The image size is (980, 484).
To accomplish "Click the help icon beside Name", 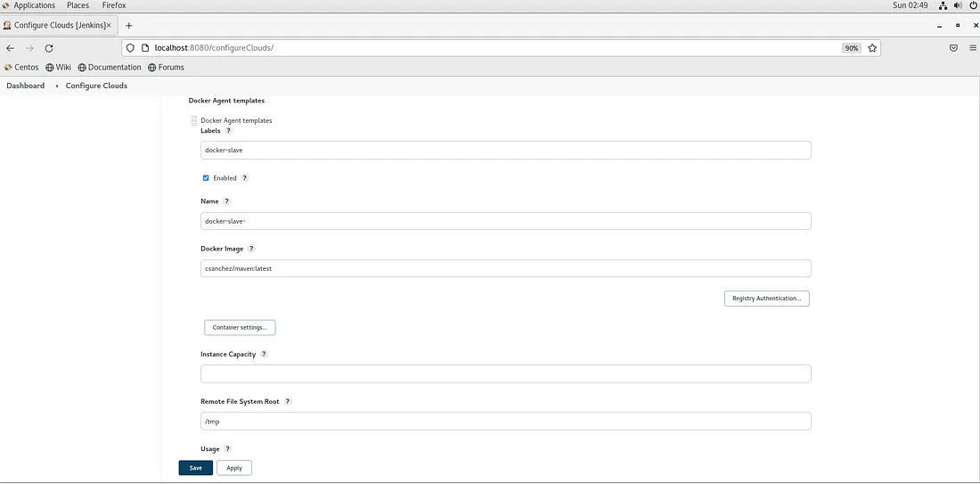I will 227,201.
